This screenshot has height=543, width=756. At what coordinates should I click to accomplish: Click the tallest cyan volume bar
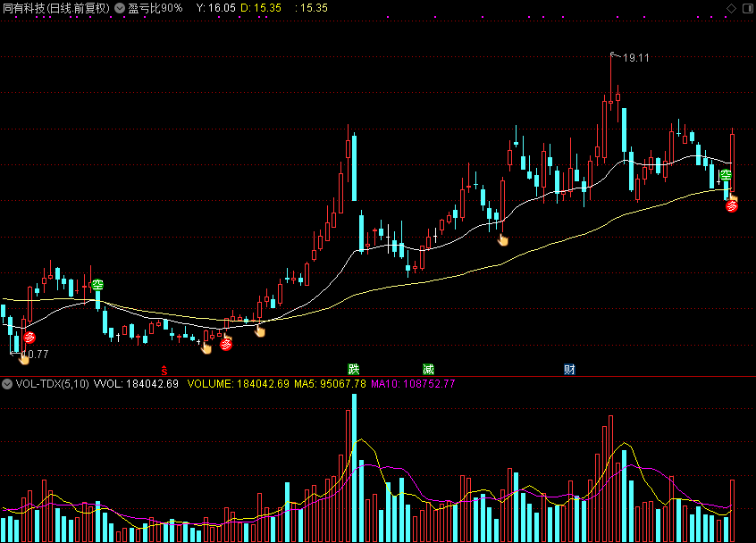click(355, 468)
